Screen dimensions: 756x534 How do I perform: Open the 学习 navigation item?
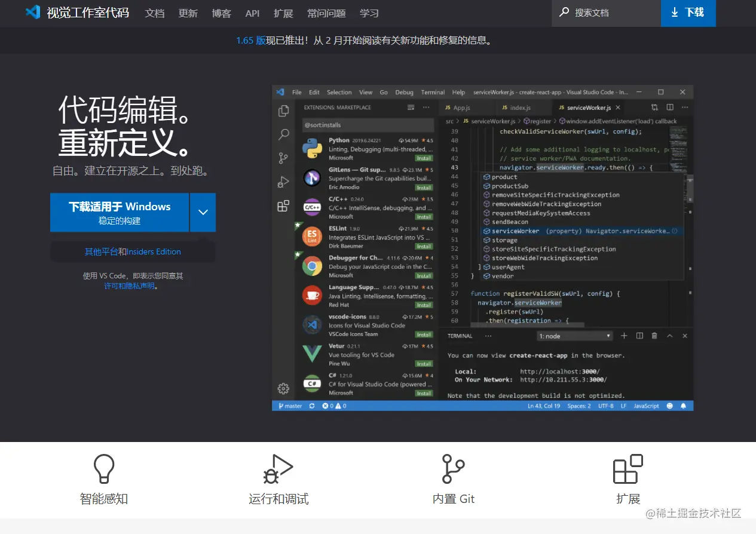tap(369, 13)
